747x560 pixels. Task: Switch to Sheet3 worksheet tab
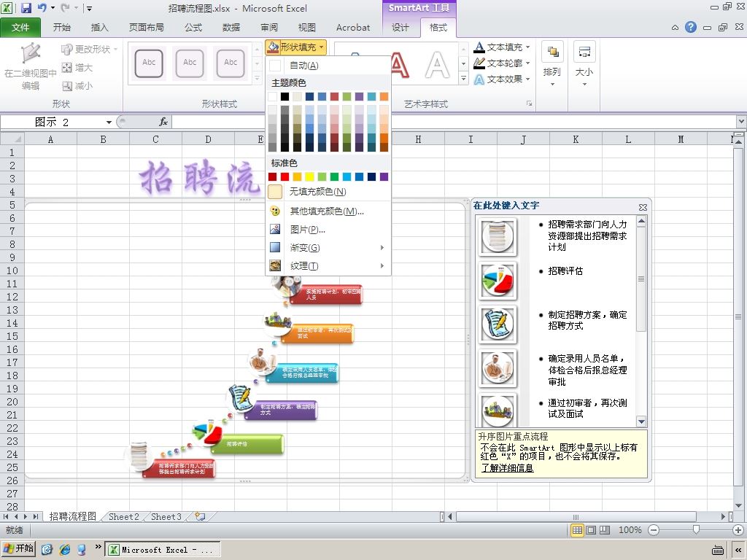[x=166, y=517]
